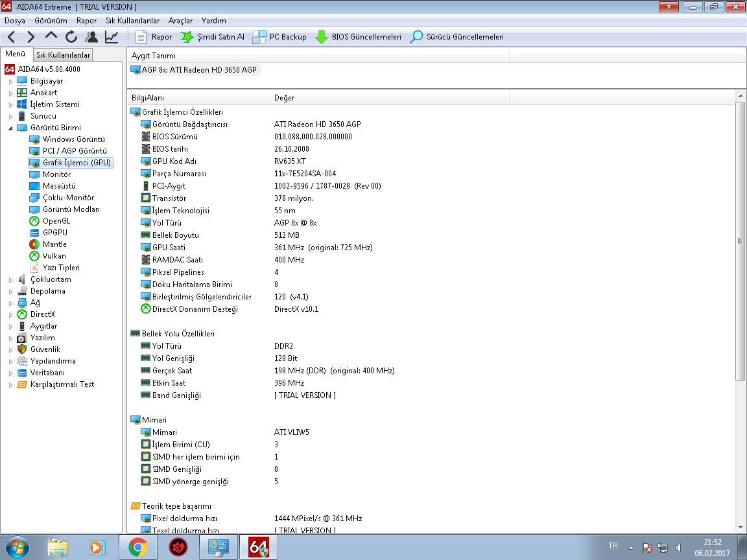Screen dimensions: 747x560
Task: Click the Aygıtlar device icon
Action: (22, 326)
